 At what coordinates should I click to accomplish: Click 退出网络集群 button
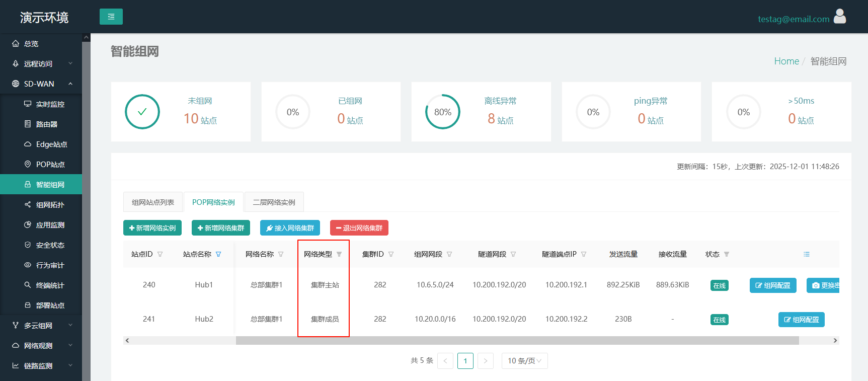click(x=359, y=228)
